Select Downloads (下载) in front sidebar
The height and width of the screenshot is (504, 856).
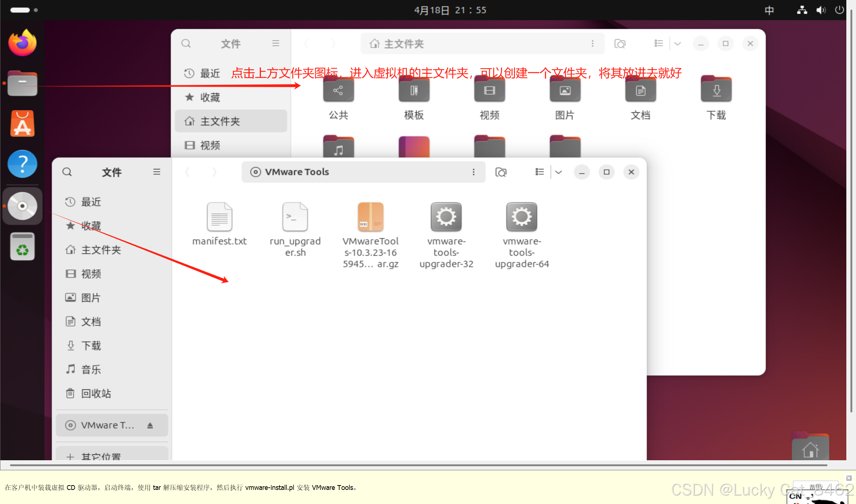click(91, 346)
